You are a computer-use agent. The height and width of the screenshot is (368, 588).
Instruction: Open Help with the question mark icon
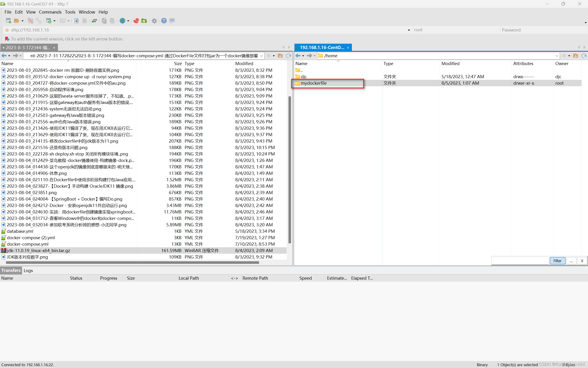pyautogui.click(x=164, y=21)
